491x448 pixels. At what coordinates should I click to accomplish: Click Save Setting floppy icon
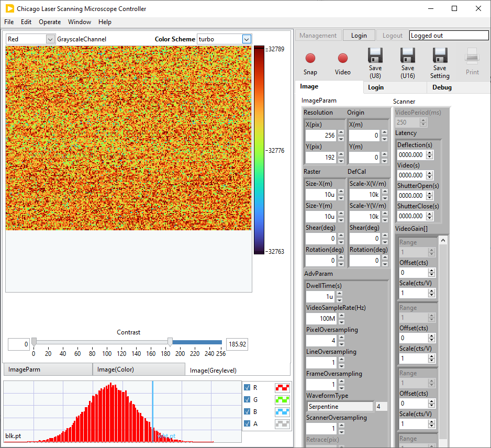(x=440, y=55)
